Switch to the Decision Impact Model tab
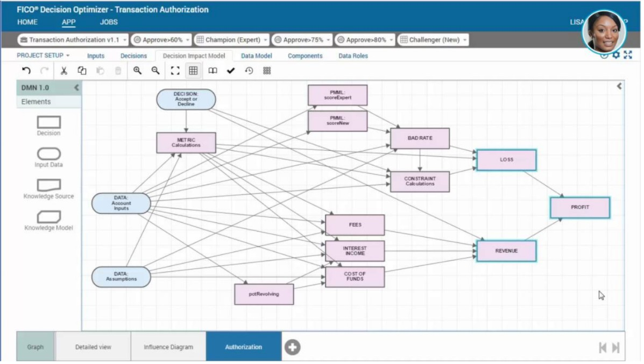The height and width of the screenshot is (364, 644). [194, 56]
